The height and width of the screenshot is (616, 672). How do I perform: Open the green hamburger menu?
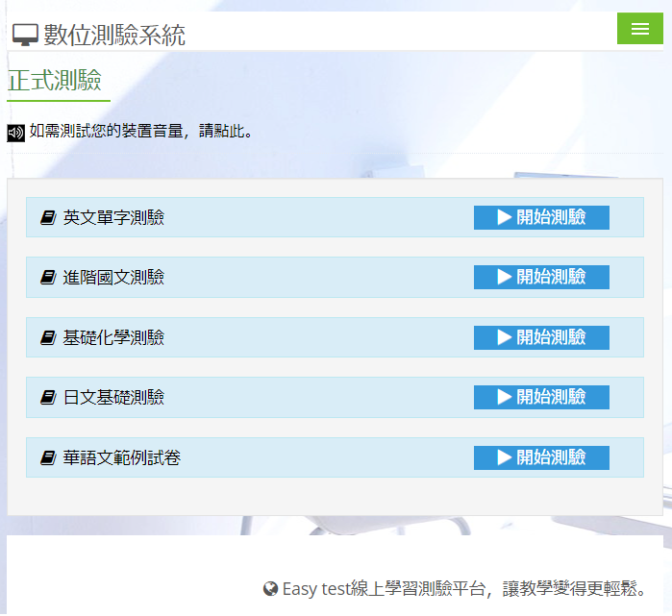coord(640,29)
